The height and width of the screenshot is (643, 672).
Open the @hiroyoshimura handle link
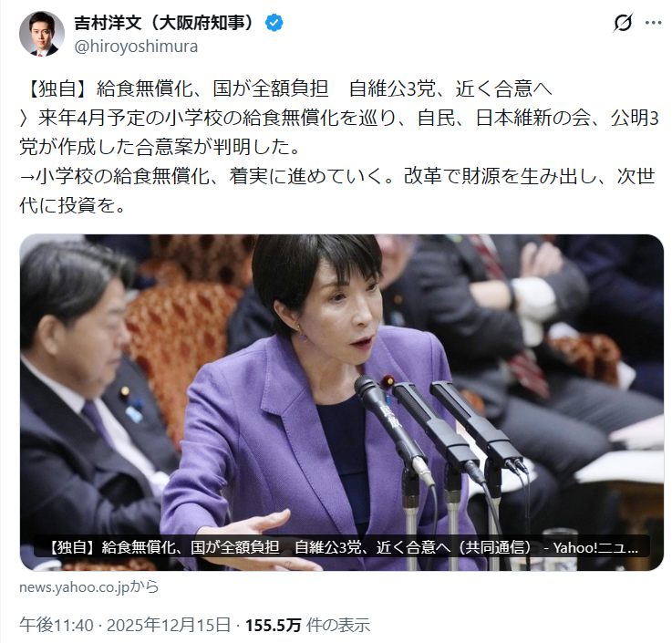click(x=136, y=47)
